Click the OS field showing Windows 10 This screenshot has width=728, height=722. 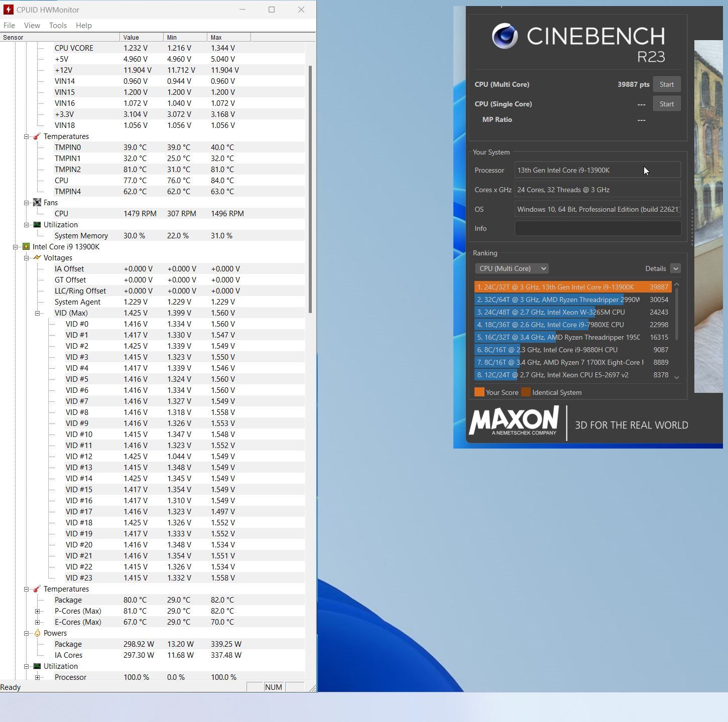click(x=598, y=209)
